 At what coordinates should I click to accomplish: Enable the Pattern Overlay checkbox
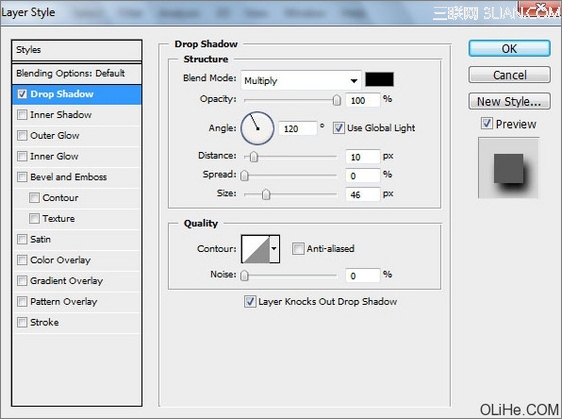click(22, 301)
